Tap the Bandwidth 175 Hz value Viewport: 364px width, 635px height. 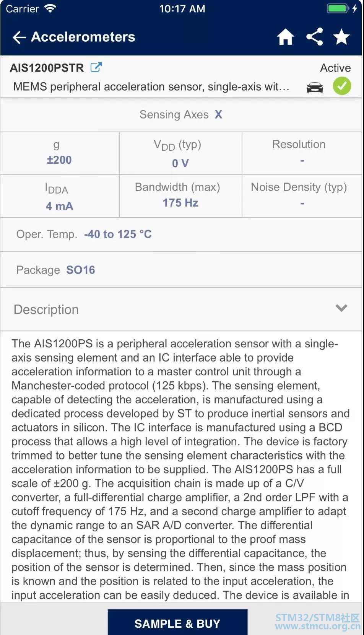click(x=180, y=203)
